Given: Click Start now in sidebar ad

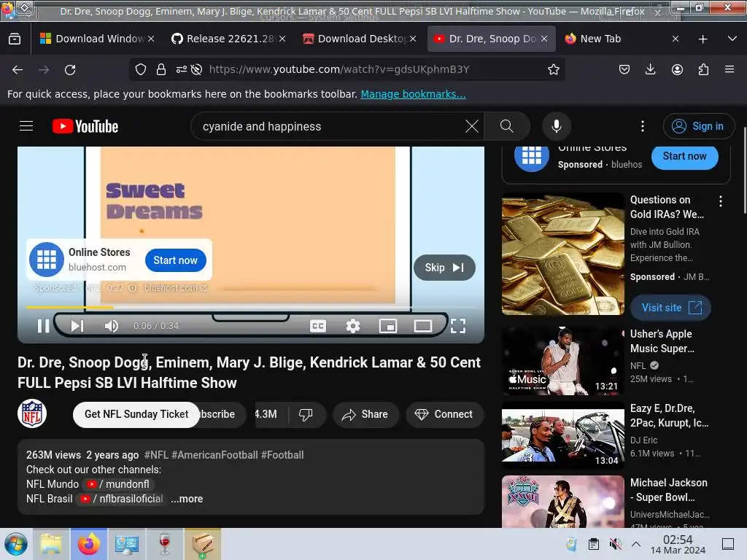Looking at the screenshot, I should 684,156.
